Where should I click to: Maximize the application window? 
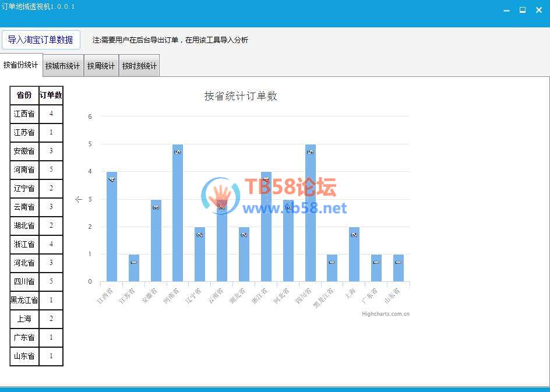point(522,10)
